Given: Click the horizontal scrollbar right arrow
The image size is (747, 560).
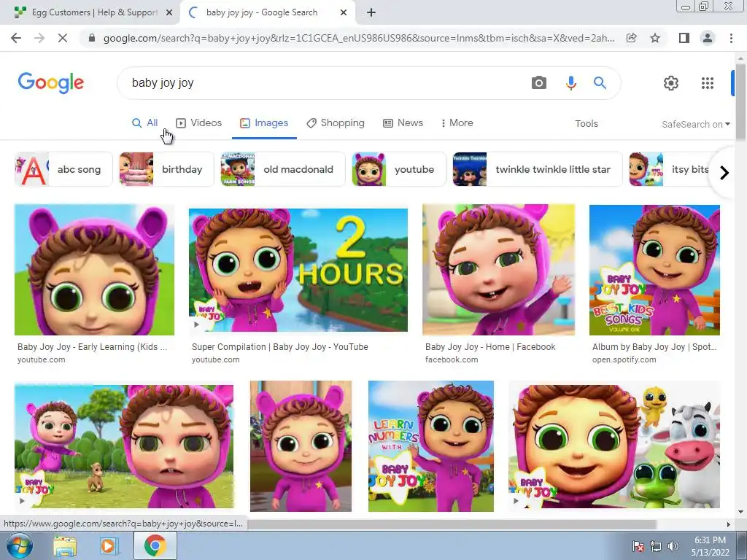Looking at the screenshot, I should click(x=729, y=524).
